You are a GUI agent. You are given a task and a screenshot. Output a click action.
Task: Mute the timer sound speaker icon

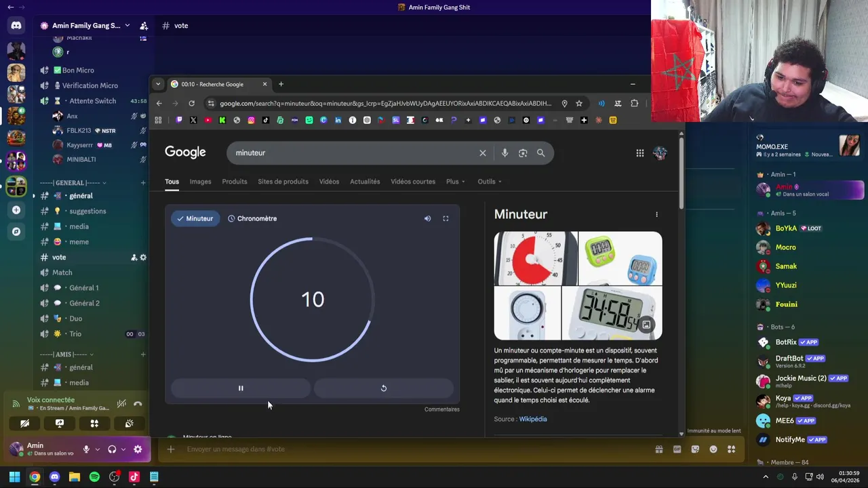[427, 218]
